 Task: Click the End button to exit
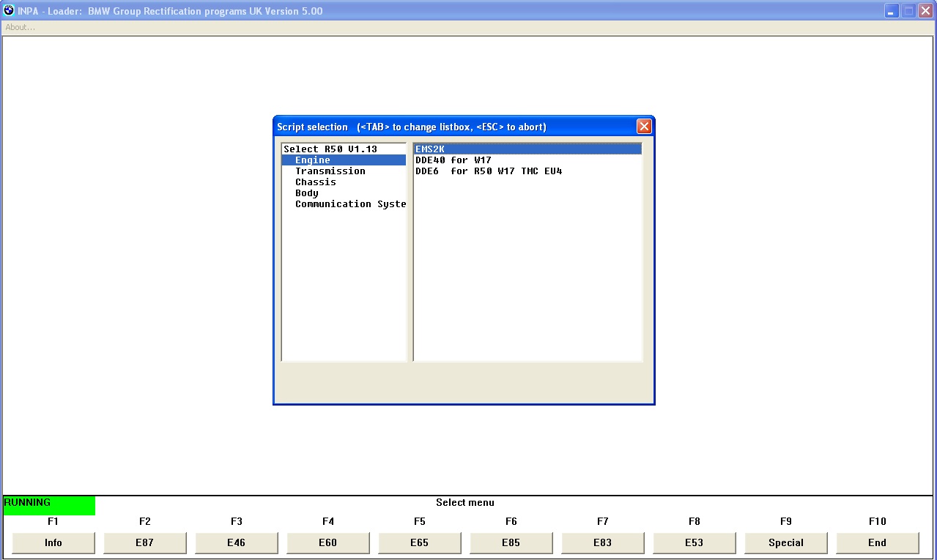[877, 542]
